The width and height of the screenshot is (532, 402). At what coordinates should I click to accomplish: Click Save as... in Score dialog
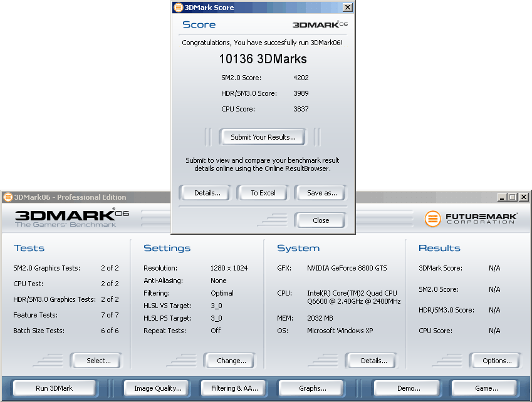[x=321, y=193]
